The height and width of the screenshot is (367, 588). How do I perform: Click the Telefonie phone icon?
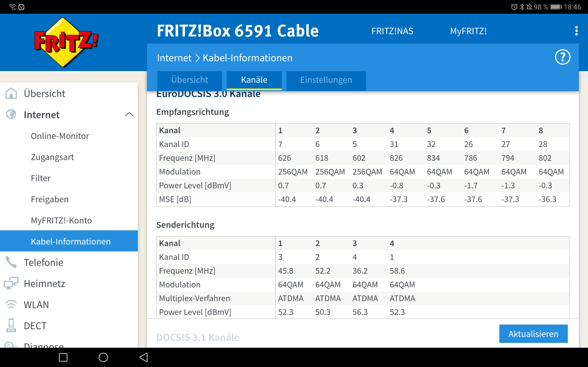(x=11, y=262)
